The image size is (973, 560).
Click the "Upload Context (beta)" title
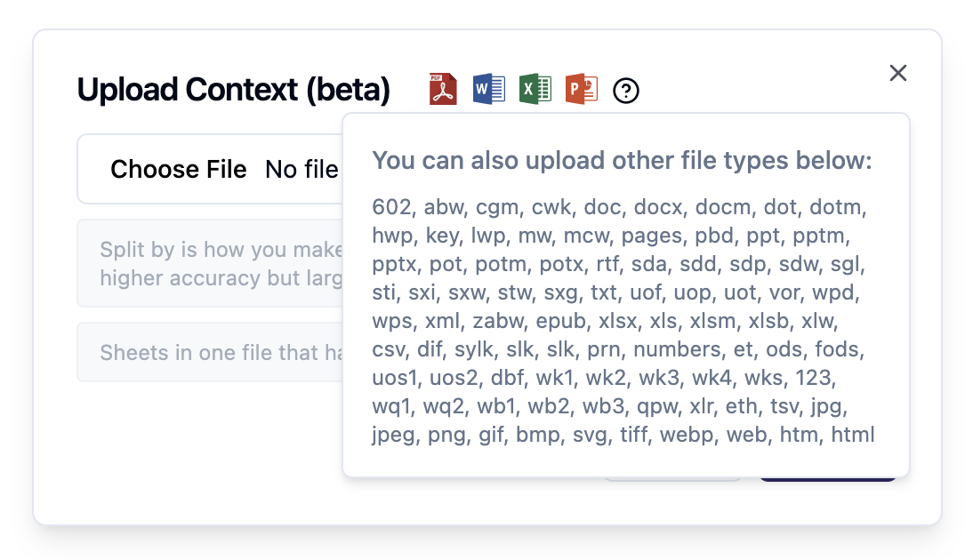pos(234,90)
